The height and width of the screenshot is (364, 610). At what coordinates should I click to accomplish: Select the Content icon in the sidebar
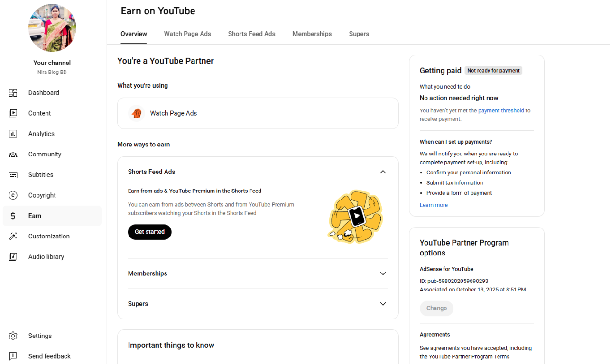click(x=13, y=113)
